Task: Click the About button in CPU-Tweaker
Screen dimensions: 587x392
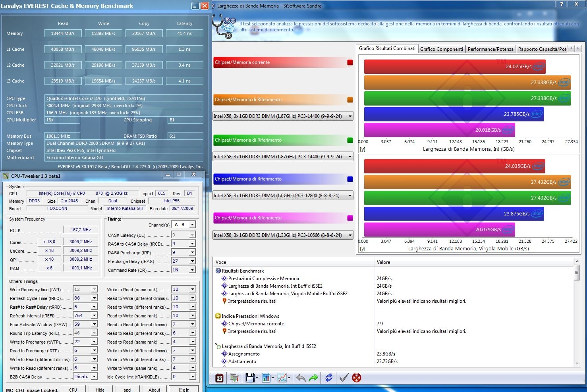Action: (x=154, y=389)
